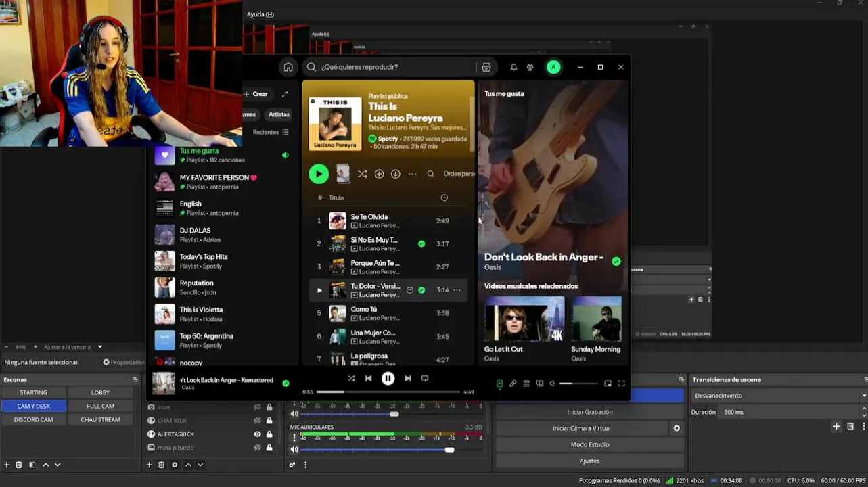Add a scene transition with plus icon
The height and width of the screenshot is (487, 868).
pyautogui.click(x=836, y=426)
